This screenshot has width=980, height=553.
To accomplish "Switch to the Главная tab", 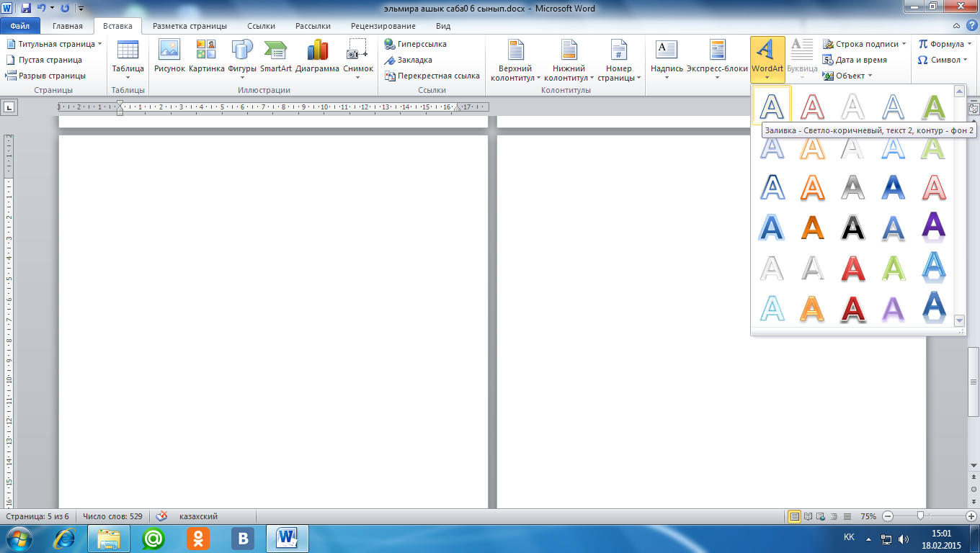I will coord(68,26).
